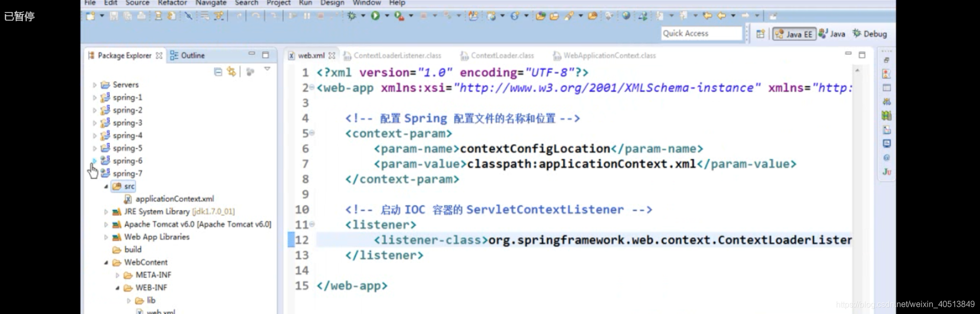Select the spring-7 project
This screenshot has height=314, width=980.
point(121,173)
